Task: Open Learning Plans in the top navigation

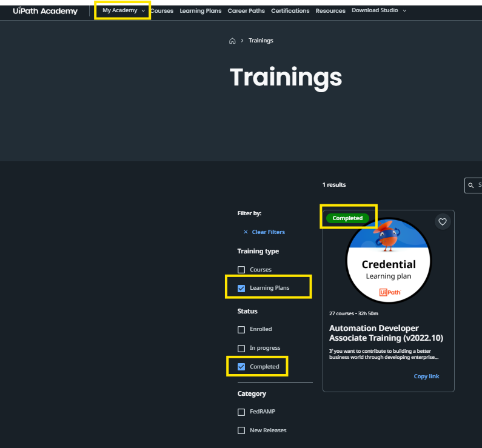Action: click(201, 11)
